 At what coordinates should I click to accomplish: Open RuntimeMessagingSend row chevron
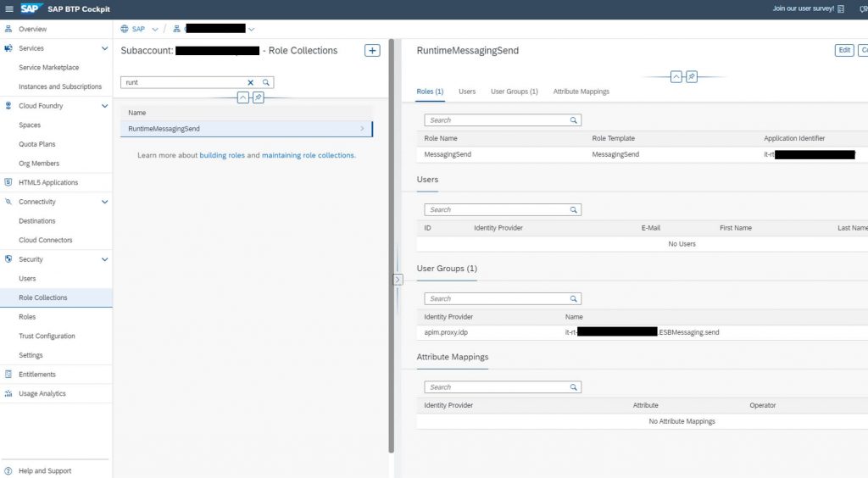click(x=362, y=128)
